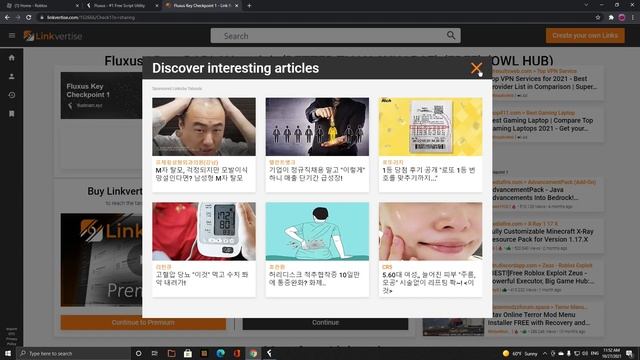Image resolution: width=640 pixels, height=360 pixels.
Task: Open the bookmark icon in sidebar
Action: tap(12, 113)
